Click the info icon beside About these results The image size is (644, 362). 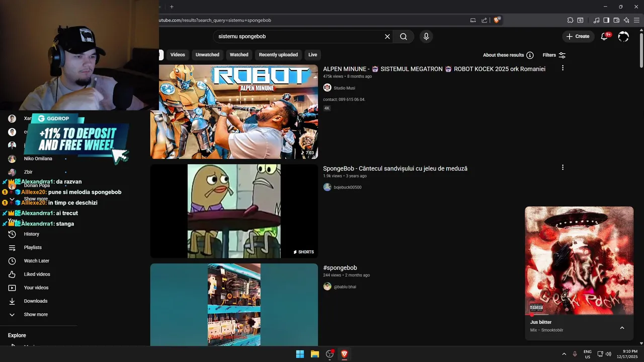[x=530, y=55]
